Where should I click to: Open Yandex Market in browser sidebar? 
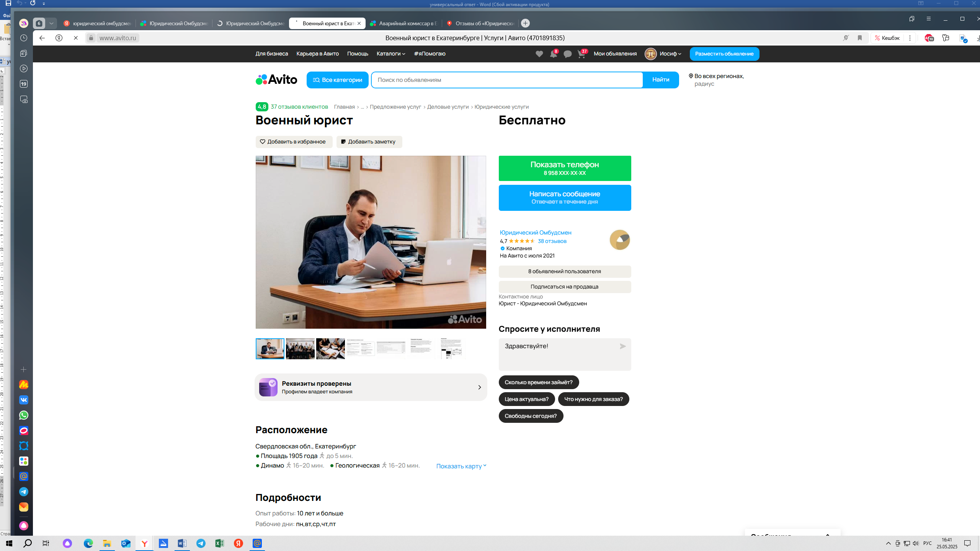(24, 385)
